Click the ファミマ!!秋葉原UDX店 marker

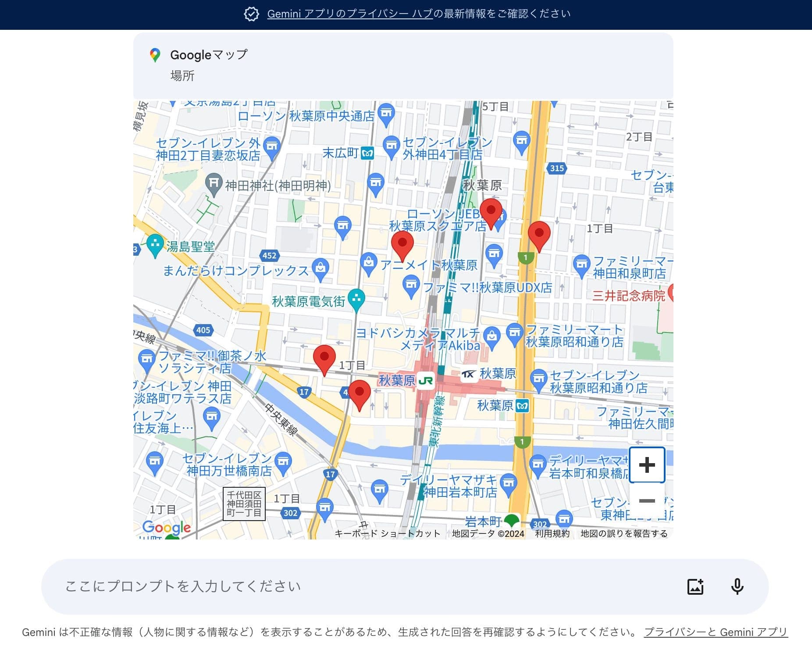pyautogui.click(x=411, y=285)
